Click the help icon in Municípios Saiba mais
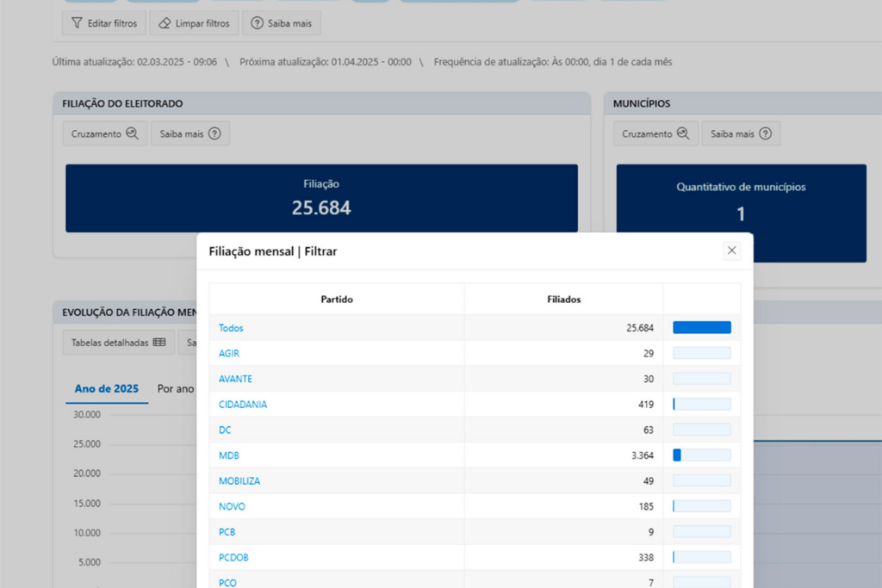This screenshot has height=588, width=882. click(x=765, y=133)
